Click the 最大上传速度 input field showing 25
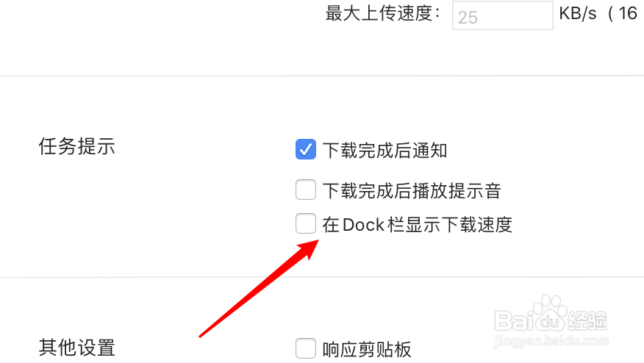This screenshot has height=363, width=644. pos(502,15)
